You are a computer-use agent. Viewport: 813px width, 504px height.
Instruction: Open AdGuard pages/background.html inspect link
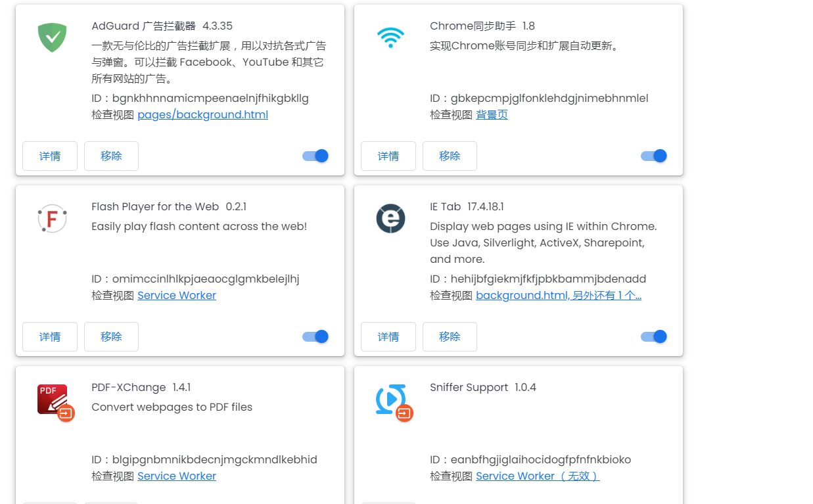pyautogui.click(x=202, y=114)
